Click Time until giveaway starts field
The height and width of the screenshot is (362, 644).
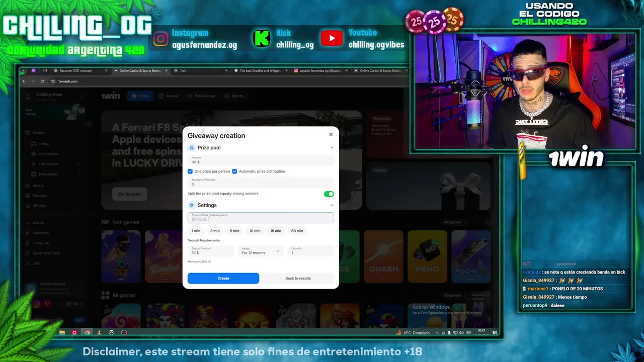261,217
